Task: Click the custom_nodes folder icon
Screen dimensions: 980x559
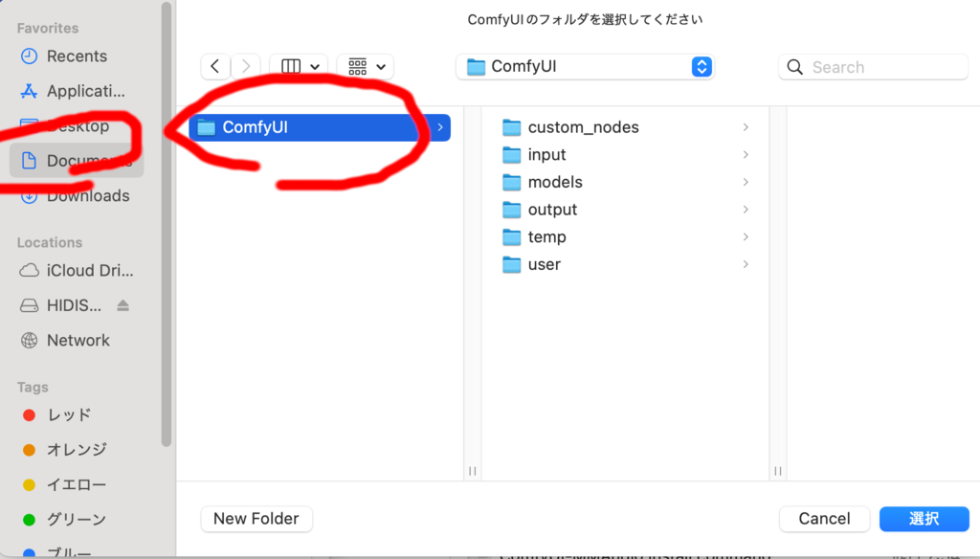Action: pos(512,127)
